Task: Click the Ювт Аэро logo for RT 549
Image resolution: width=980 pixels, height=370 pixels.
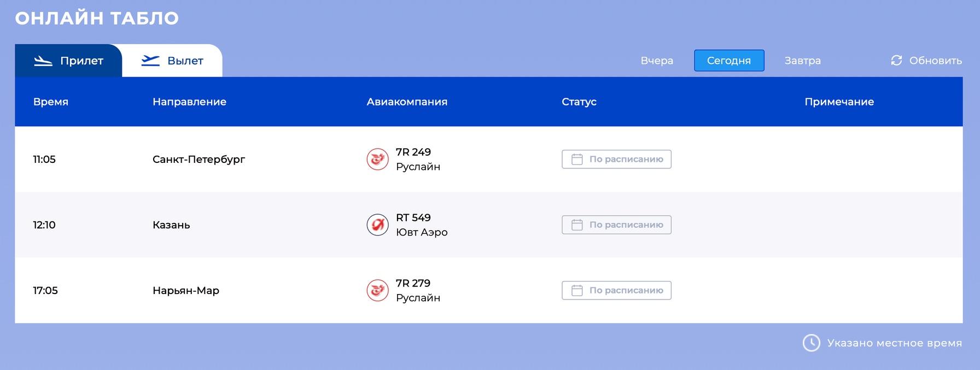Action: pyautogui.click(x=377, y=225)
